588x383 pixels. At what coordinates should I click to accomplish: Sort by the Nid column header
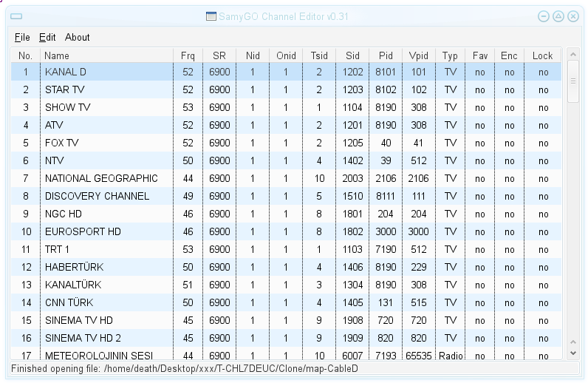(253, 55)
